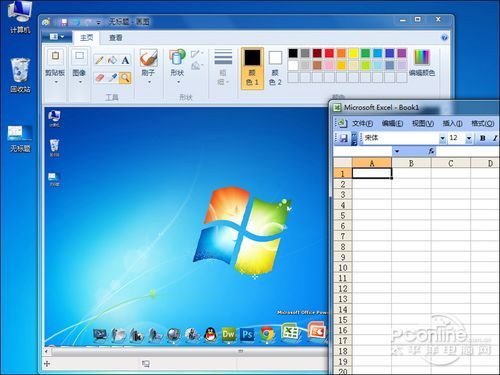This screenshot has height=375, width=500.
Task: Select the Text tool labeled A
Action: tap(125, 60)
